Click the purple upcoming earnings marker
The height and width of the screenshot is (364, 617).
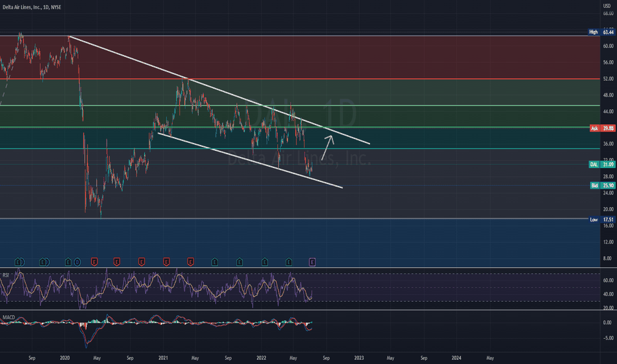312,261
